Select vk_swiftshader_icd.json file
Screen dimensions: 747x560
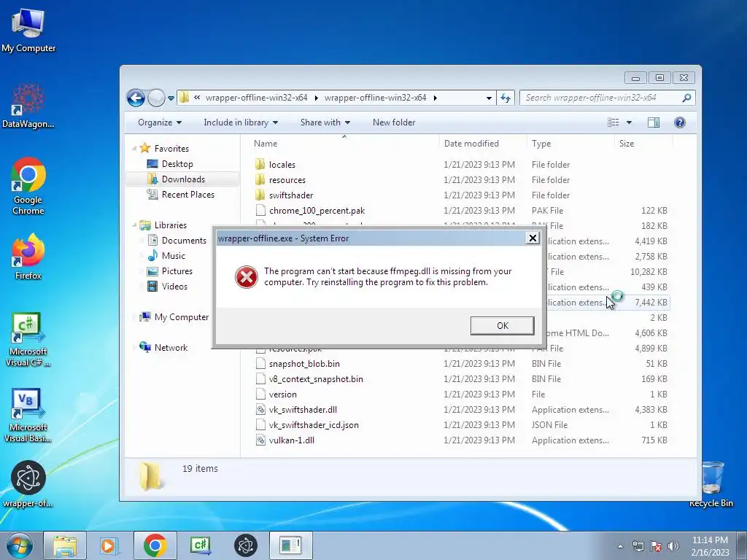click(x=314, y=425)
